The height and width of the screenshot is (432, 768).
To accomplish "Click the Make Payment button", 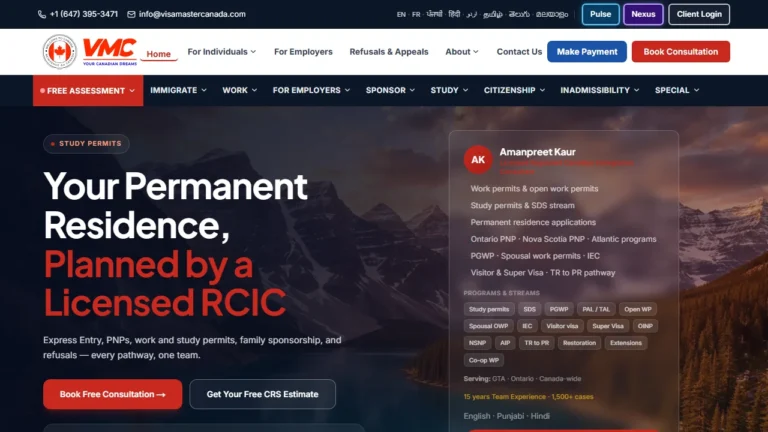I will tap(587, 51).
